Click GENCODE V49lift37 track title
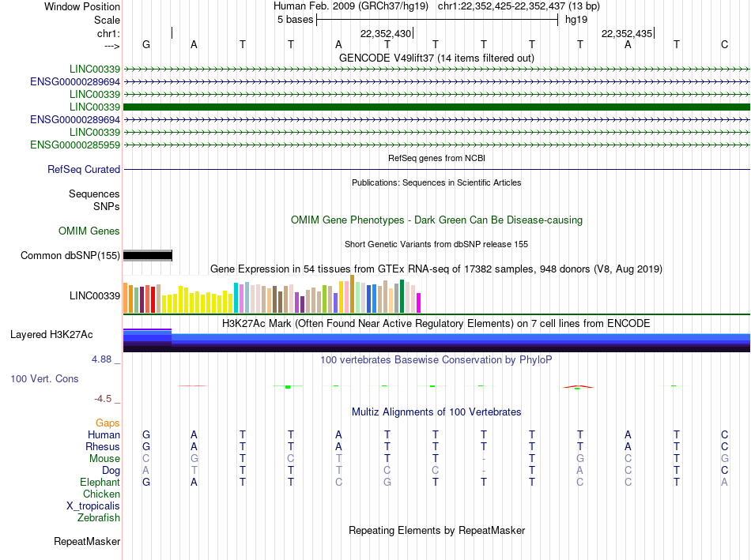The image size is (751, 560). click(x=436, y=58)
